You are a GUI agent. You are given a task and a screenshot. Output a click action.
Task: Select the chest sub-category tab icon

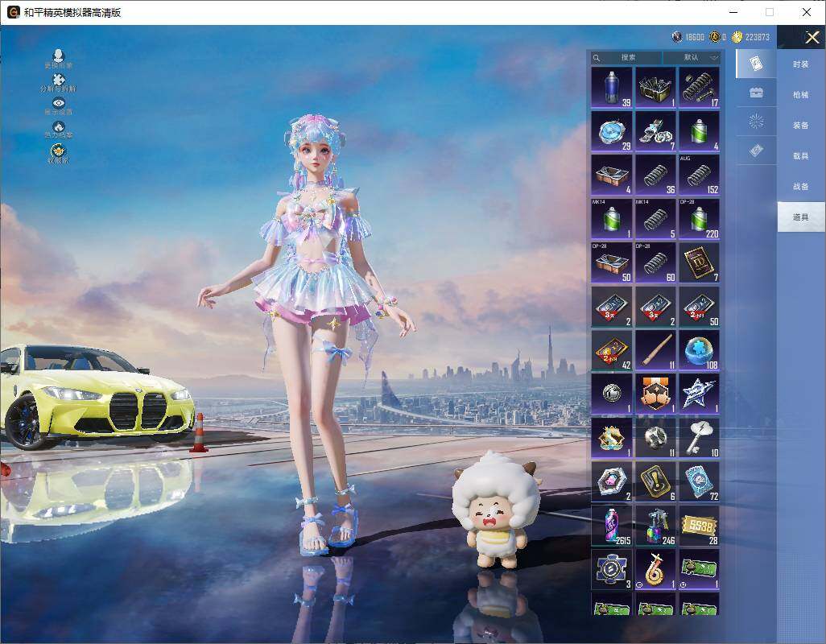[756, 93]
